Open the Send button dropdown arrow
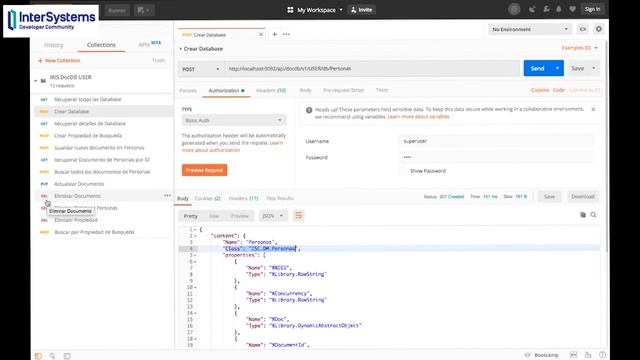Image resolution: width=640 pixels, height=360 pixels. (557, 68)
